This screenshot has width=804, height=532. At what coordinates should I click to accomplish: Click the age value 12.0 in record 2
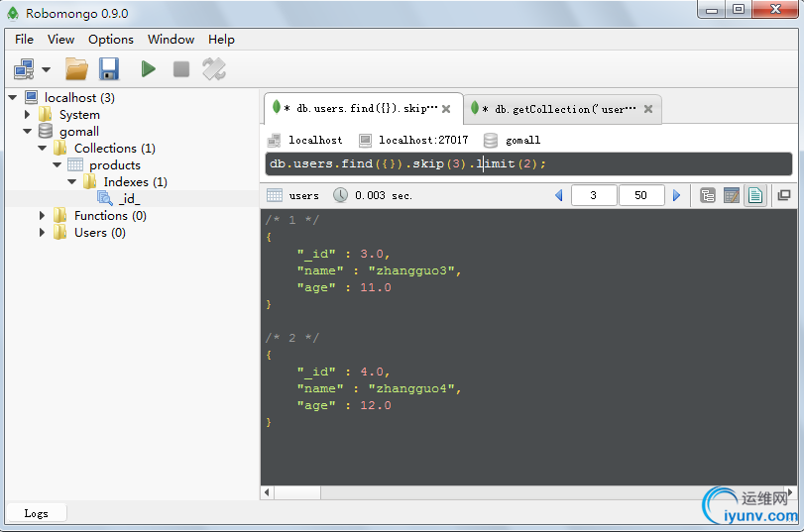pos(376,405)
